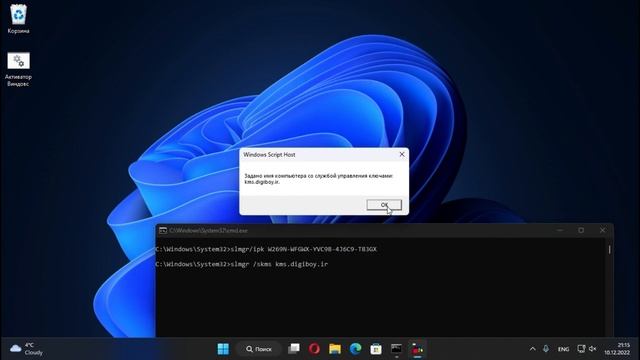Click the Windows Script Host title text
Viewport: 640px width, 360px height.
(269, 155)
